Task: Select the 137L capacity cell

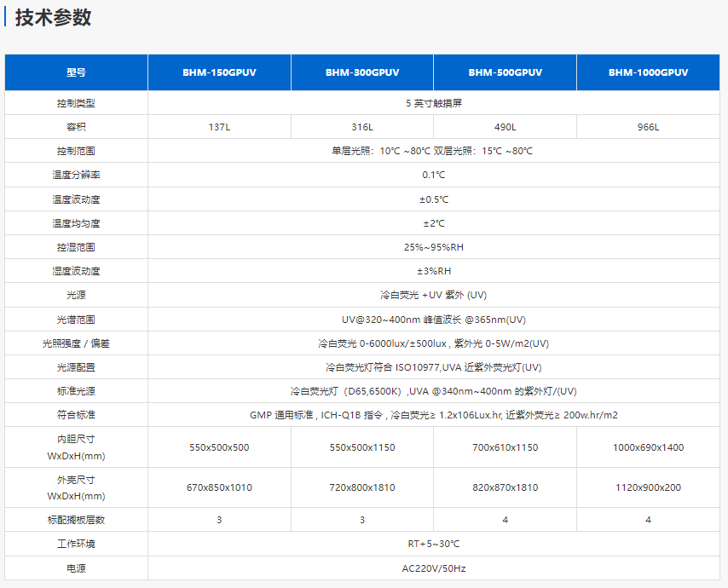Action: tap(219, 127)
